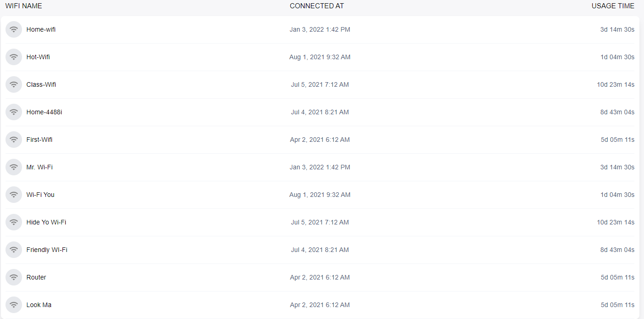644x319 pixels.
Task: Select the Wi-Fi icon next to Hot-Wifi
Action: tap(14, 56)
